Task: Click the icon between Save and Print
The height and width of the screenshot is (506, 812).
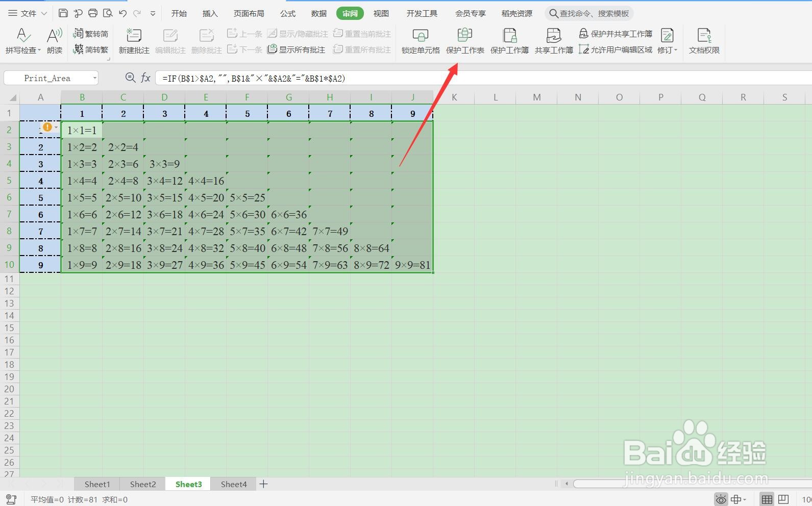Action: click(x=78, y=13)
